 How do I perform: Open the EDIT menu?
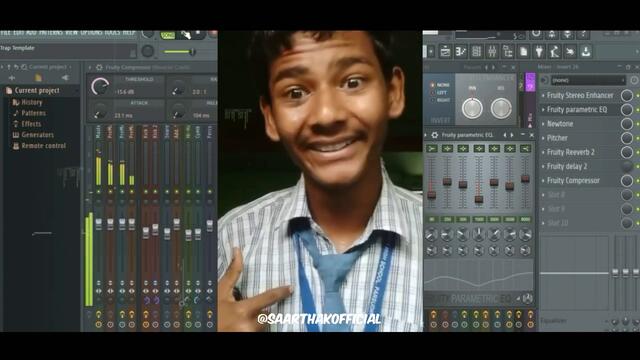tap(18, 33)
